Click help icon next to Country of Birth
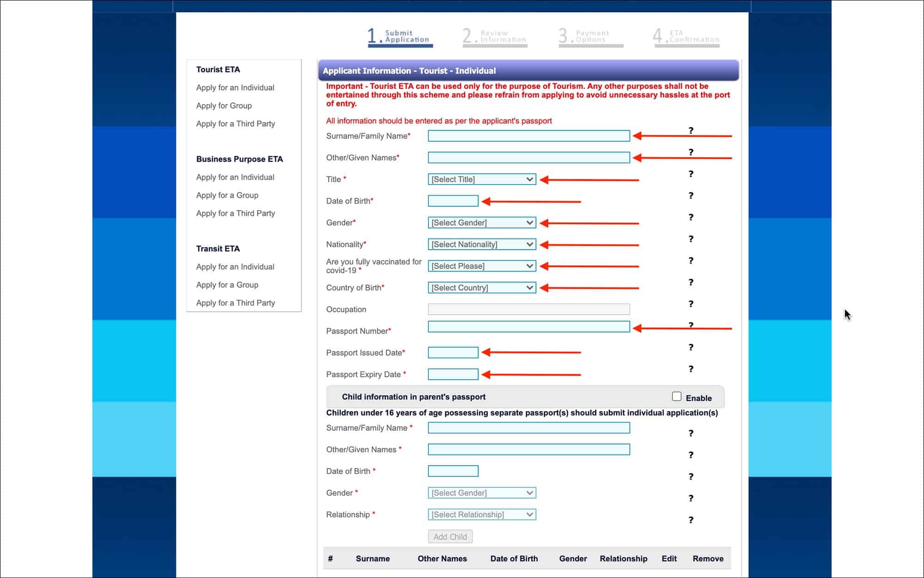924x578 pixels. tap(691, 283)
